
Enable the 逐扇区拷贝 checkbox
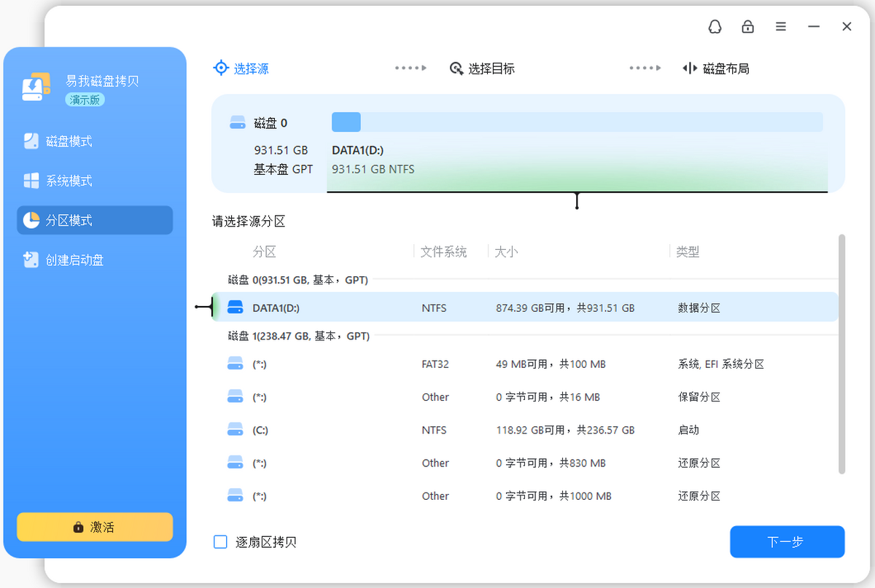[220, 542]
